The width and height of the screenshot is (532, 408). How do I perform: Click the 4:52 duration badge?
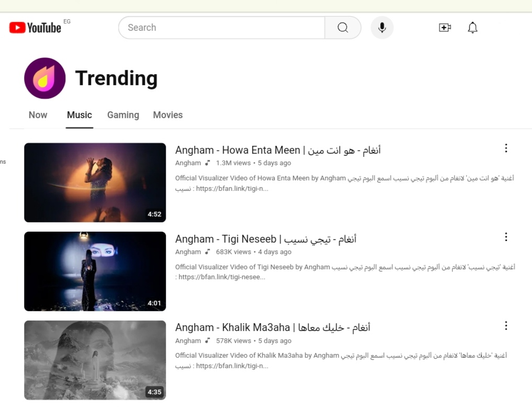point(154,214)
